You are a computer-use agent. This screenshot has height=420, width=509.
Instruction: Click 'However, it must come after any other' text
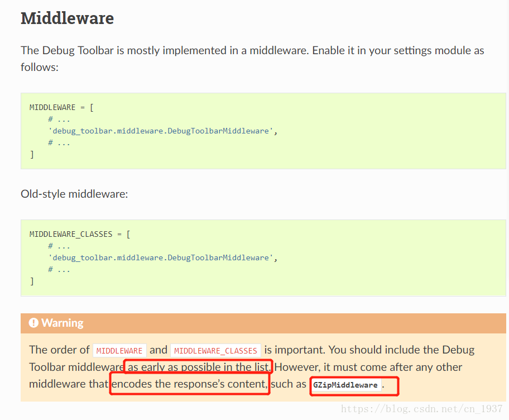click(x=368, y=367)
